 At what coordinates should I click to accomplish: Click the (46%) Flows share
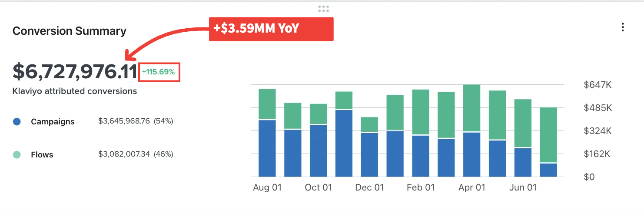163,154
